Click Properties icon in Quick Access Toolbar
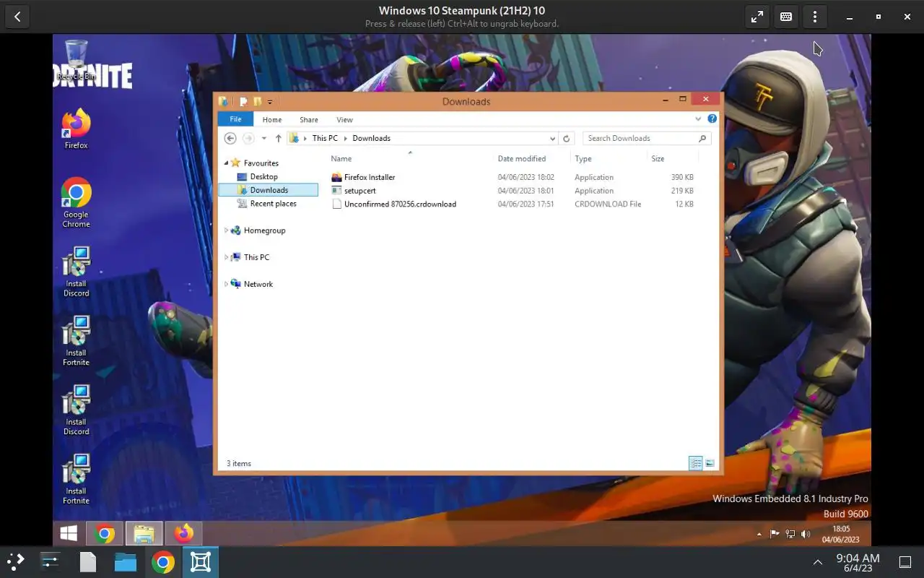924x578 pixels. click(x=243, y=101)
